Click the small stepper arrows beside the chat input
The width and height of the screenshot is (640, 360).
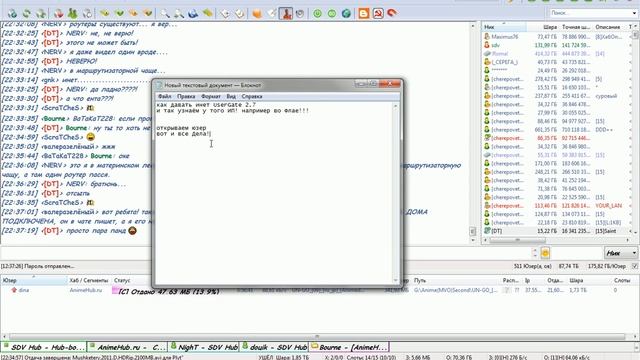coord(535,253)
